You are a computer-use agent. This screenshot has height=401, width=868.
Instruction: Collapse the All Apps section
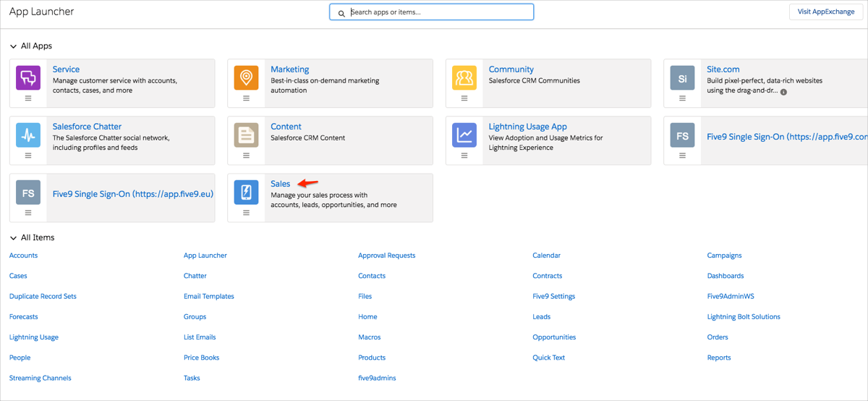(x=13, y=46)
